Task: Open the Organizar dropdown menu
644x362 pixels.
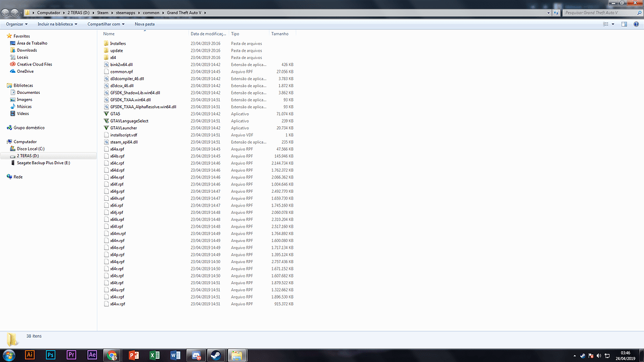Action: pos(17,24)
